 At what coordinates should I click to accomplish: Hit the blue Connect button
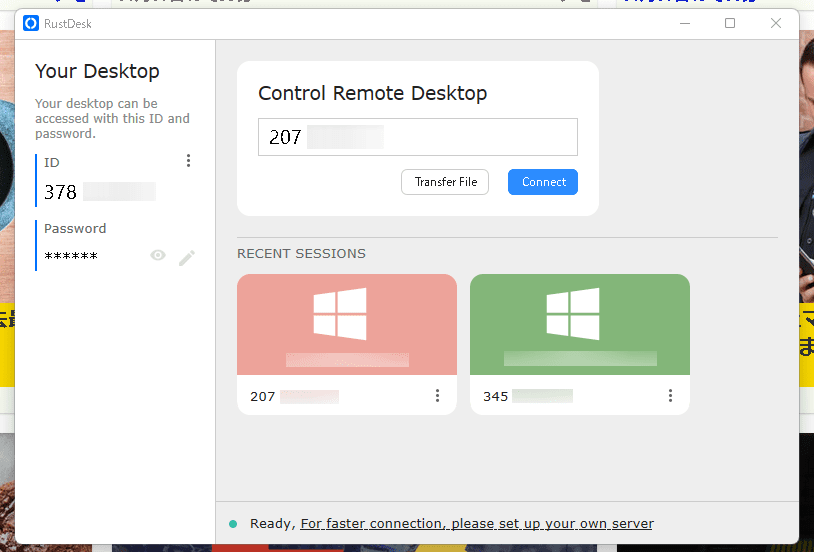543,182
